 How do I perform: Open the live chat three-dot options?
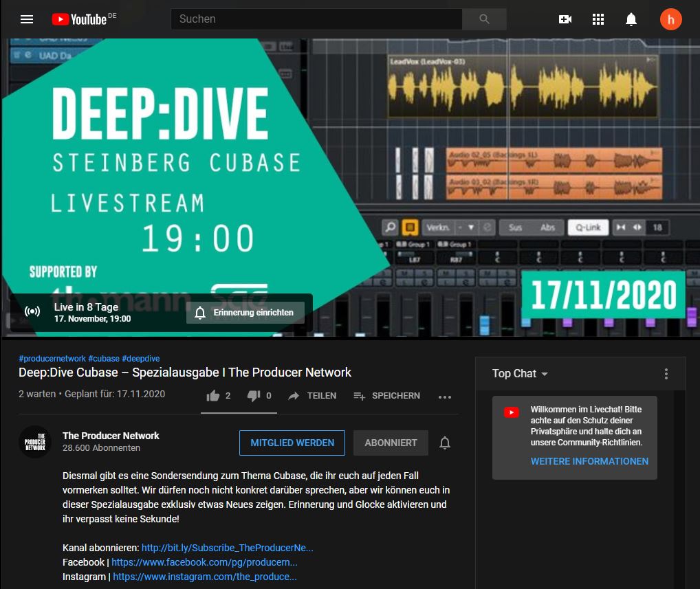[666, 374]
